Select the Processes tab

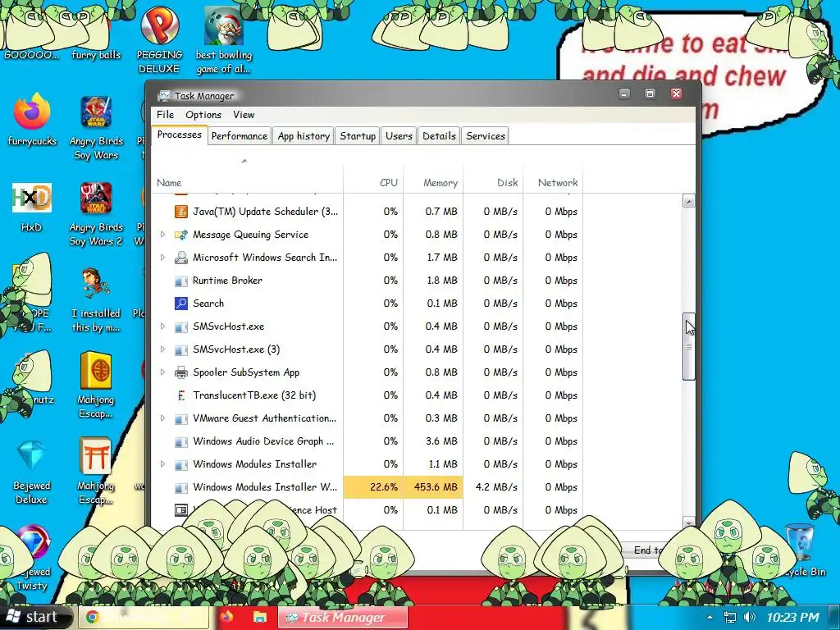pos(179,135)
